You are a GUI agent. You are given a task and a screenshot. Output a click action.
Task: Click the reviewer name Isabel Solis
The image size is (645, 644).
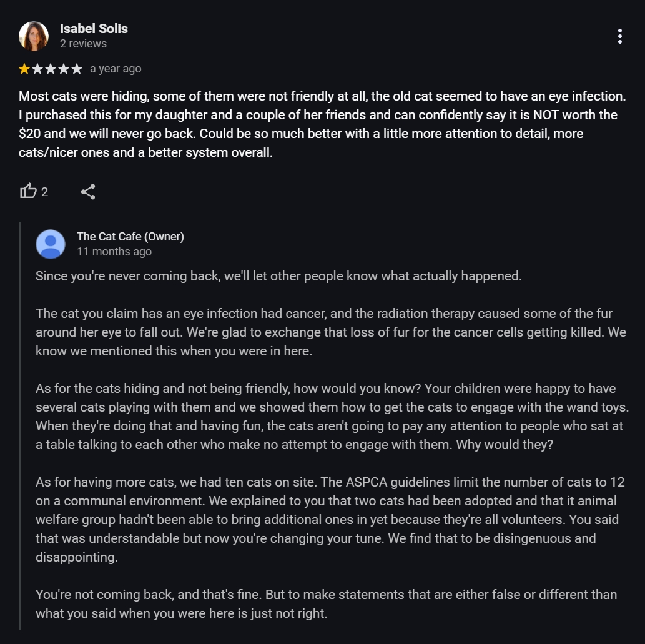[x=94, y=29]
